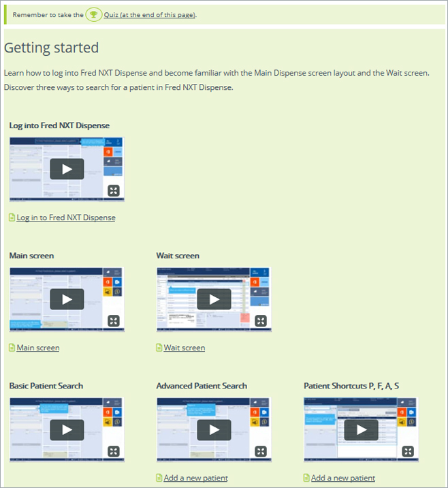The image size is (448, 488).
Task: Open the Wait screen article link
Action: click(185, 348)
